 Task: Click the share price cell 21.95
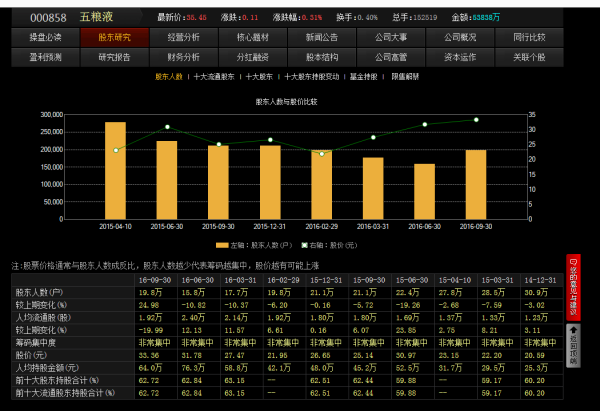[x=277, y=356]
